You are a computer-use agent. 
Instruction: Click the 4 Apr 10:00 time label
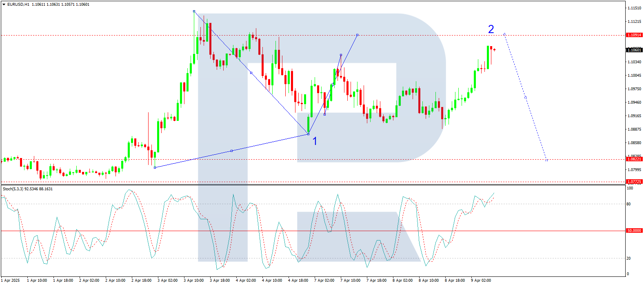pyautogui.click(x=272, y=281)
